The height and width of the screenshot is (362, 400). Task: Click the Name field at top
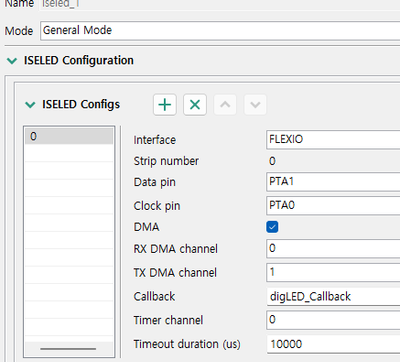coord(220,5)
